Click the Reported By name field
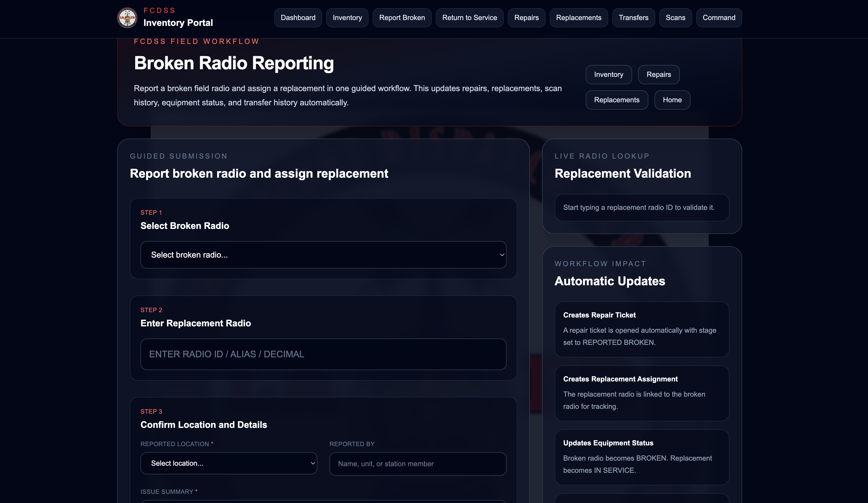 (418, 464)
